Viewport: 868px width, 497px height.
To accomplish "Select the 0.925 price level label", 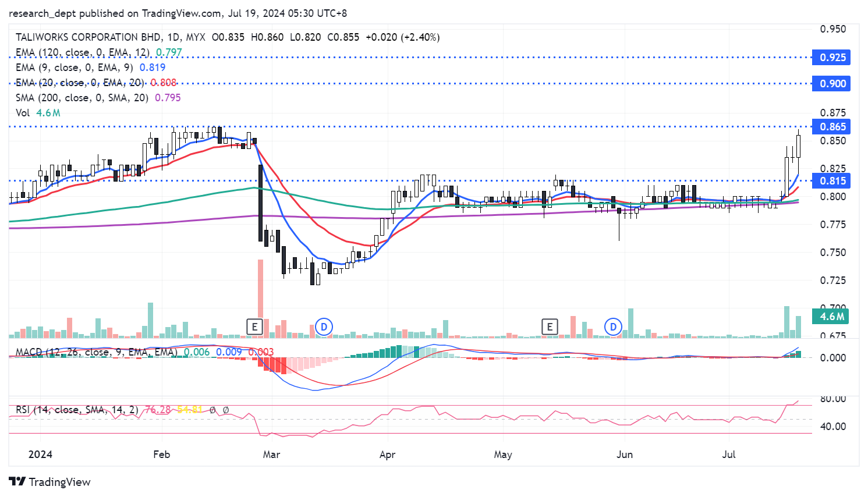I will tap(832, 58).
